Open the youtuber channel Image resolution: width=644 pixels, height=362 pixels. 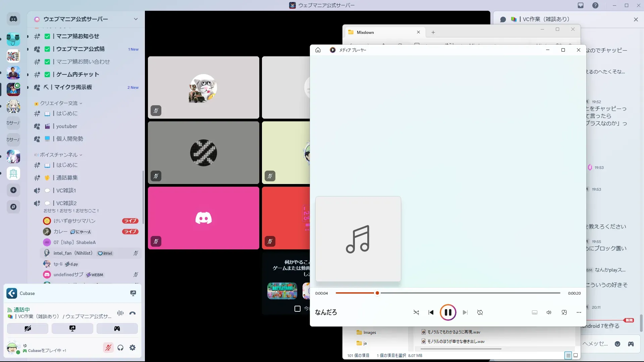point(66,126)
